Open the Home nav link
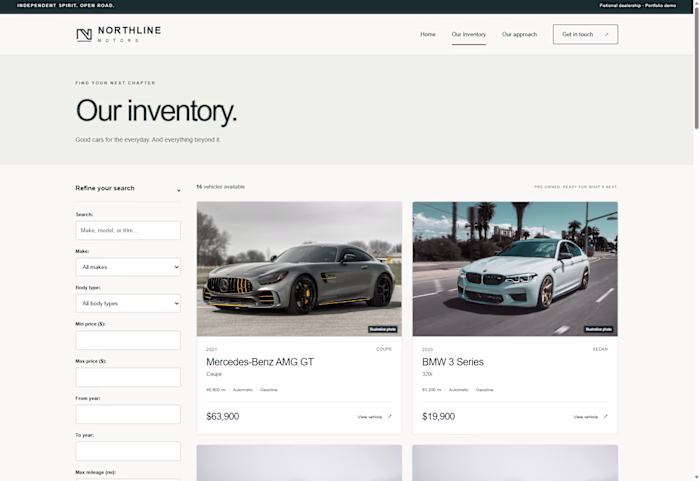This screenshot has width=700, height=481. (x=428, y=34)
